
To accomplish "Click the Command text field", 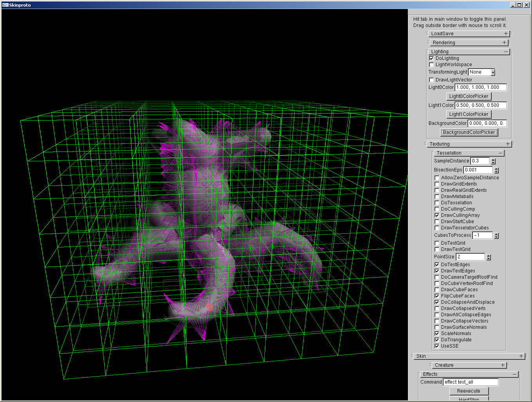I will pyautogui.click(x=471, y=382).
